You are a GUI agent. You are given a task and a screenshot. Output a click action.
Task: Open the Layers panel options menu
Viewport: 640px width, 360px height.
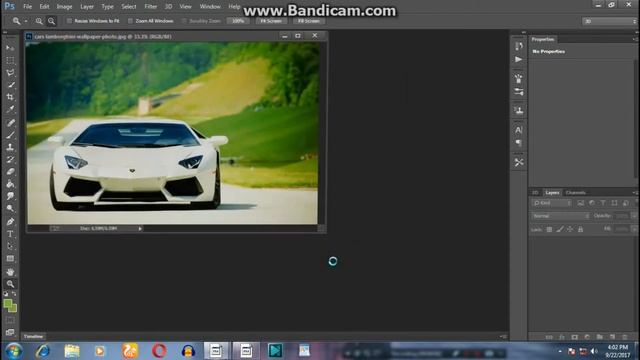pyautogui.click(x=634, y=193)
